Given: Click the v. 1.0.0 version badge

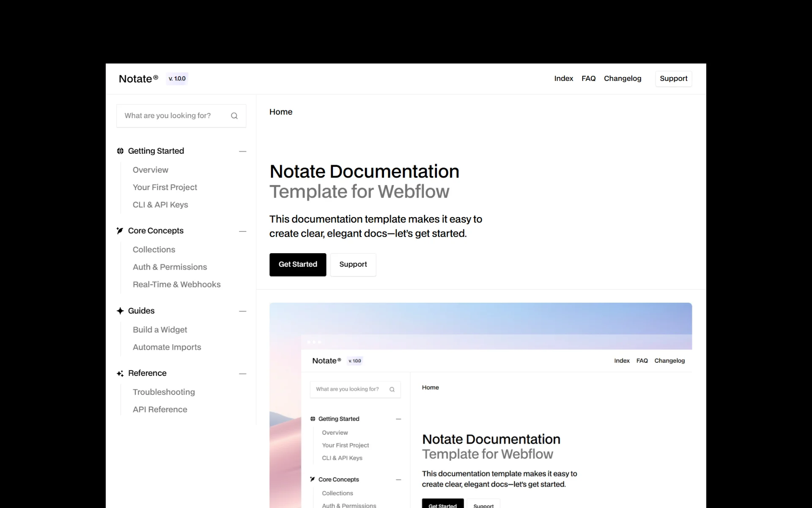Looking at the screenshot, I should [177, 79].
